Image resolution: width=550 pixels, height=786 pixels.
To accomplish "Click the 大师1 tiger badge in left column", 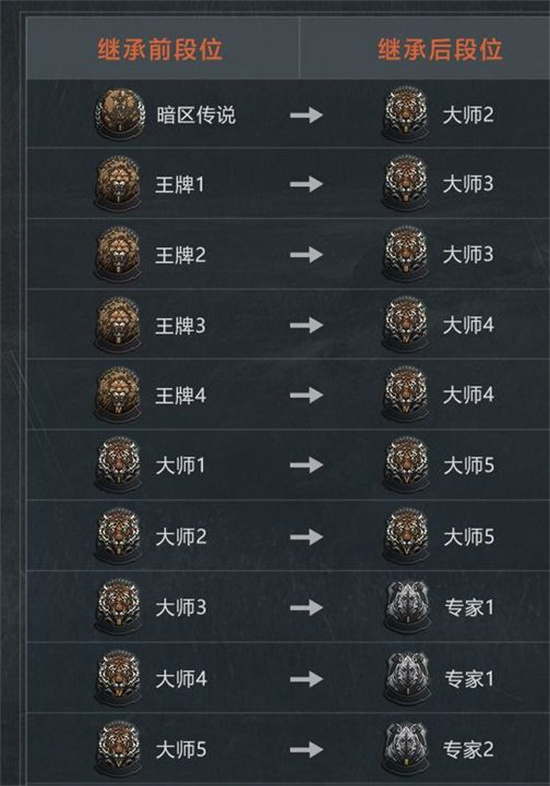I will coord(118,465).
